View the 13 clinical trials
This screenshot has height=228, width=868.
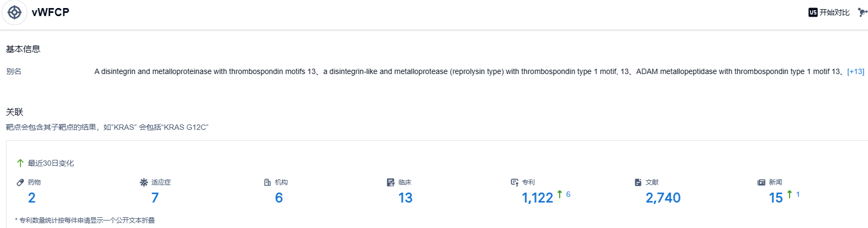point(406,198)
